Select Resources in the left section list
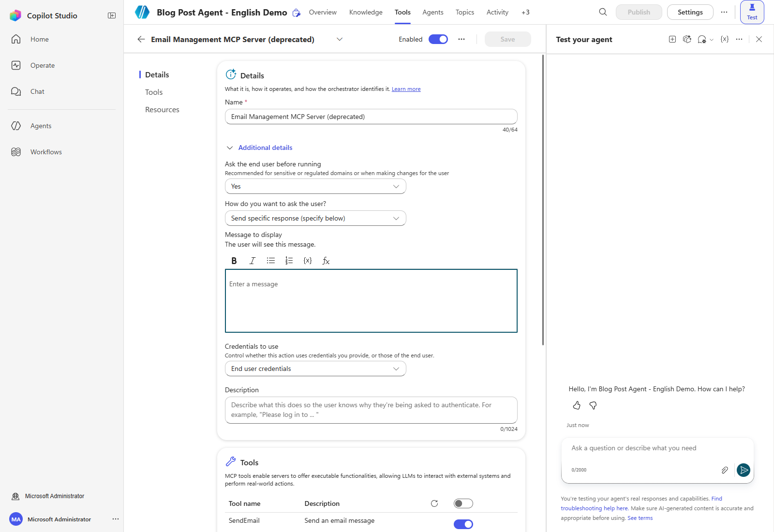 pos(162,110)
